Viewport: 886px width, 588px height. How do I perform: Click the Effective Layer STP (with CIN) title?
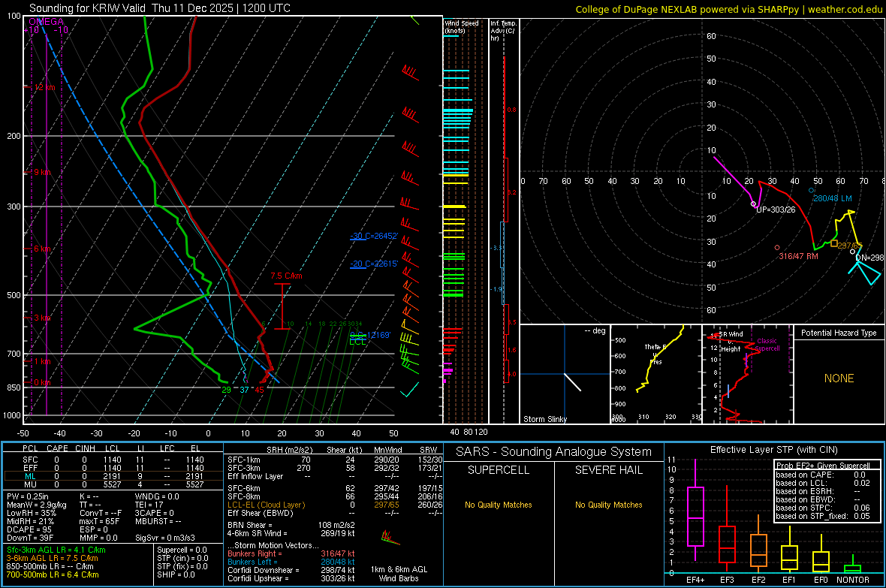point(774,450)
